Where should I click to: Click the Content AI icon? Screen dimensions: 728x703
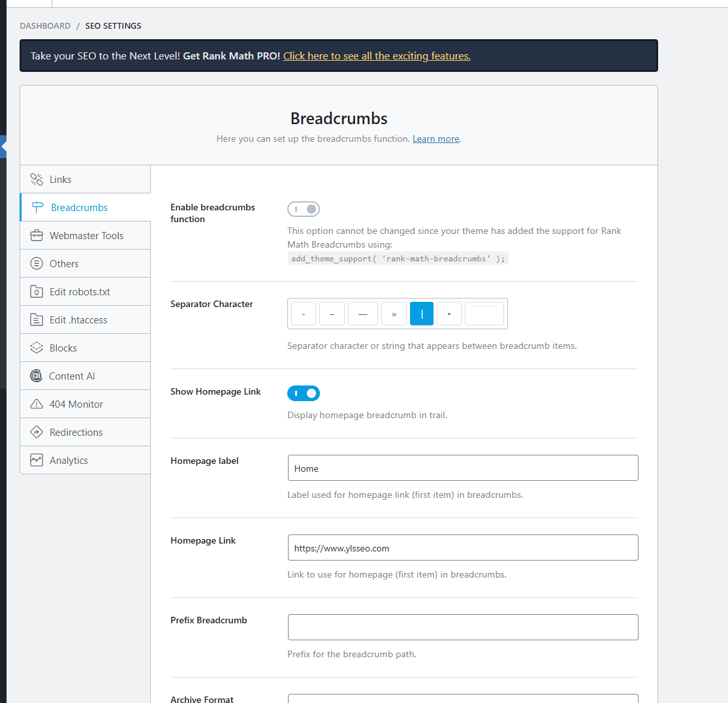coord(37,376)
